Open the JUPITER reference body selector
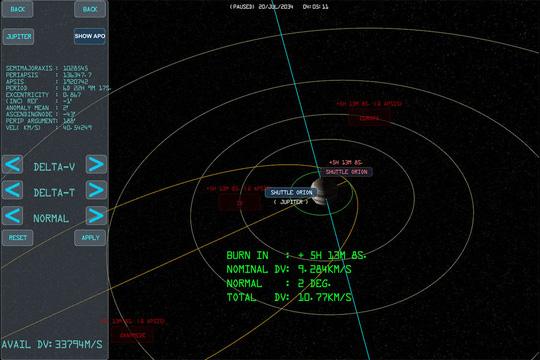The height and width of the screenshot is (360, 540). (x=19, y=37)
